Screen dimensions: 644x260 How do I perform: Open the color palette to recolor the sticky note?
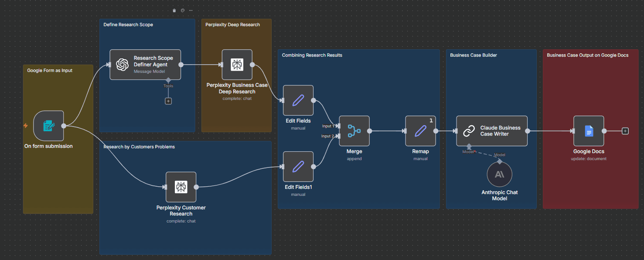pyautogui.click(x=182, y=10)
